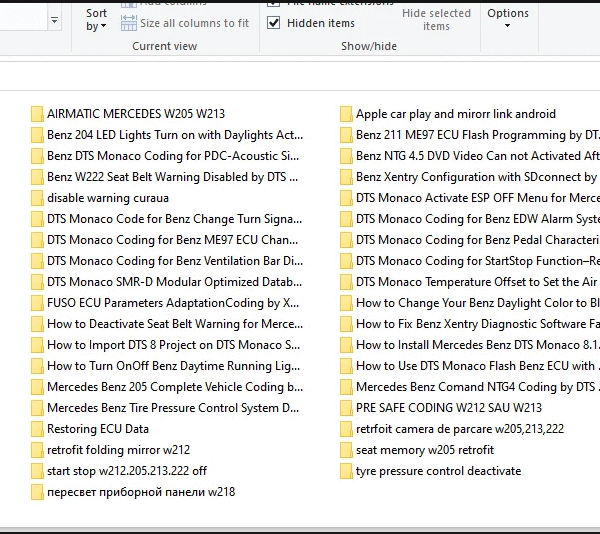Select 'start stop w212.205.213.222 off' name

(x=127, y=471)
